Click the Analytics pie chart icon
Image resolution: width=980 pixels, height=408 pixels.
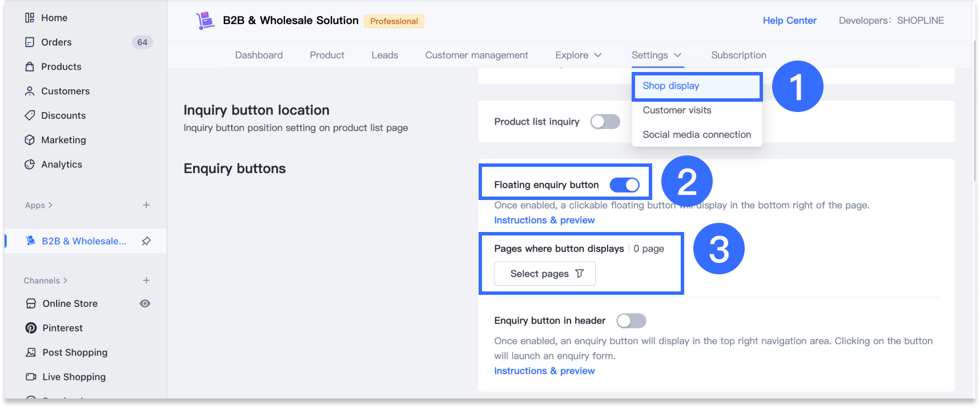30,165
